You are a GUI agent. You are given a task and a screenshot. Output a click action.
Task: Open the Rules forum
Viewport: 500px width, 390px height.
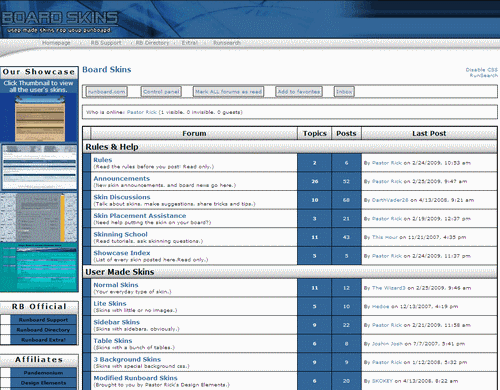tap(103, 160)
